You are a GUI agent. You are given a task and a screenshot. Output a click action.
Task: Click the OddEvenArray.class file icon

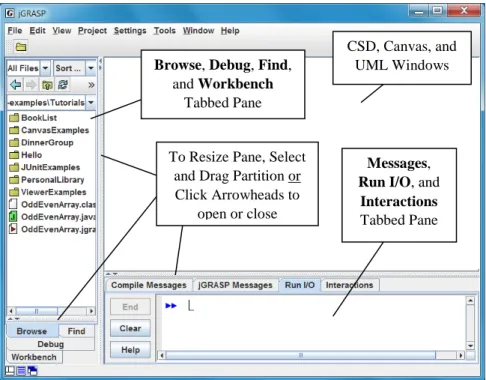(13, 204)
